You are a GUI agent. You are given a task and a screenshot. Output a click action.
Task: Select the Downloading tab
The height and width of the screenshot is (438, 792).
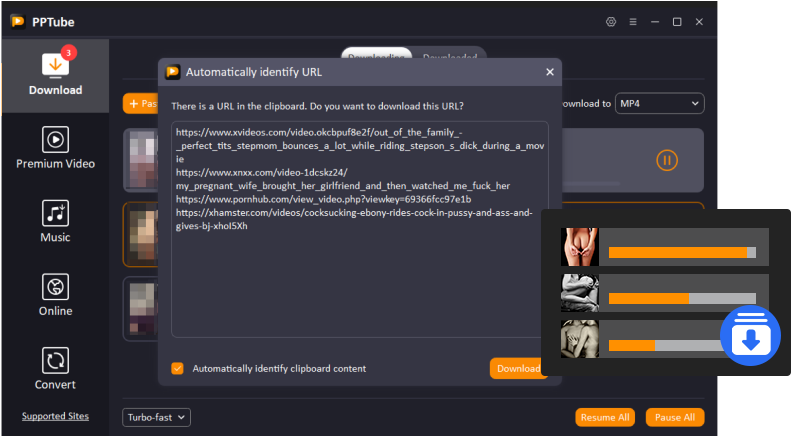378,57
